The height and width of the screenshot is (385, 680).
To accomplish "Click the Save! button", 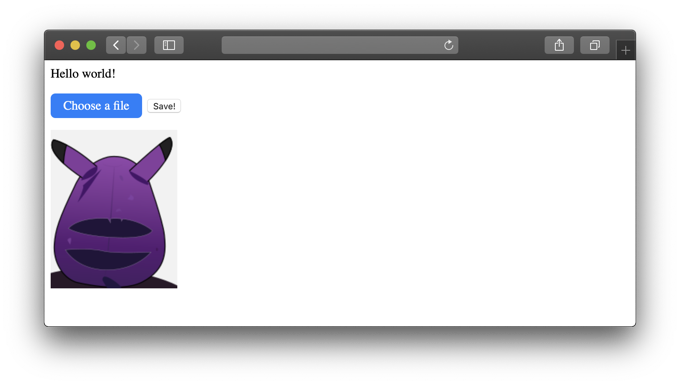I will (x=164, y=106).
